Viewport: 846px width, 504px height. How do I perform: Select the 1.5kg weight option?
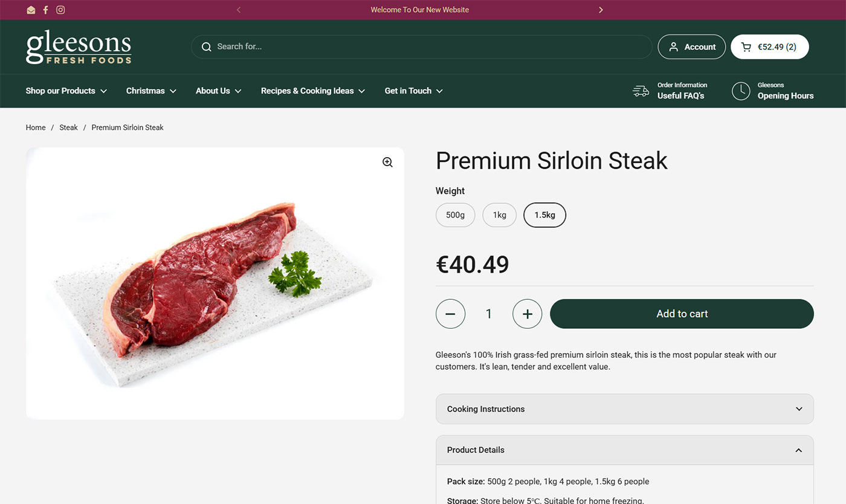point(544,215)
